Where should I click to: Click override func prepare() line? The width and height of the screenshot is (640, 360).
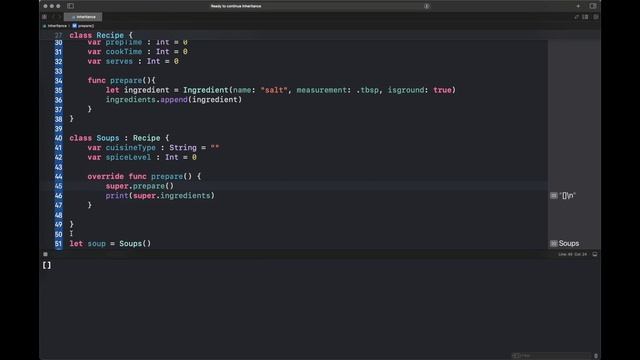(x=144, y=176)
